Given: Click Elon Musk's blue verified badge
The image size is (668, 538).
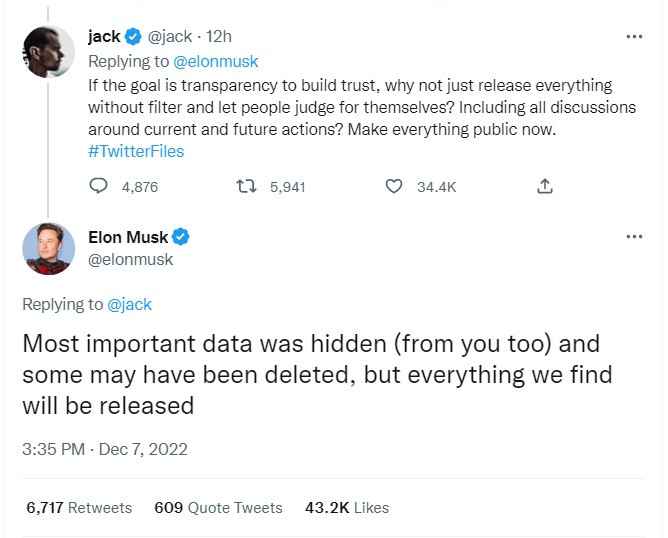Looking at the screenshot, I should click(182, 237).
